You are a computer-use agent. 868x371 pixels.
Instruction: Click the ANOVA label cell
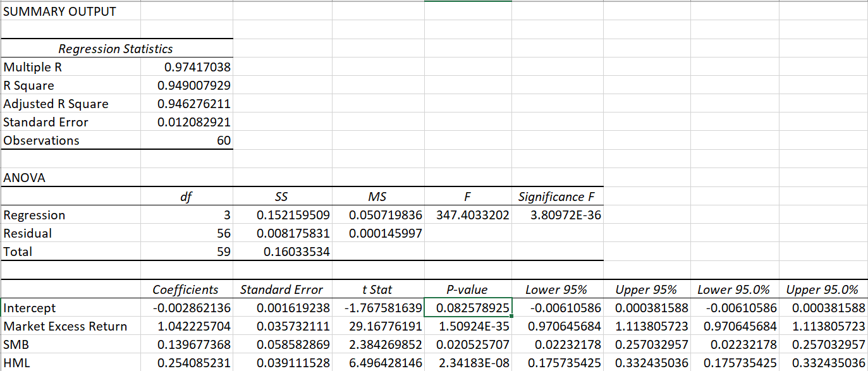coord(25,178)
